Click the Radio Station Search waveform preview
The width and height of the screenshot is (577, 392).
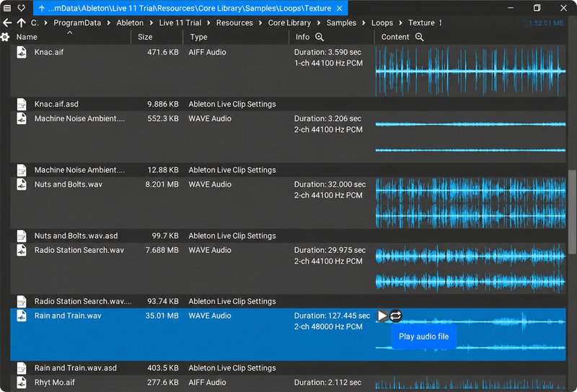pos(470,269)
